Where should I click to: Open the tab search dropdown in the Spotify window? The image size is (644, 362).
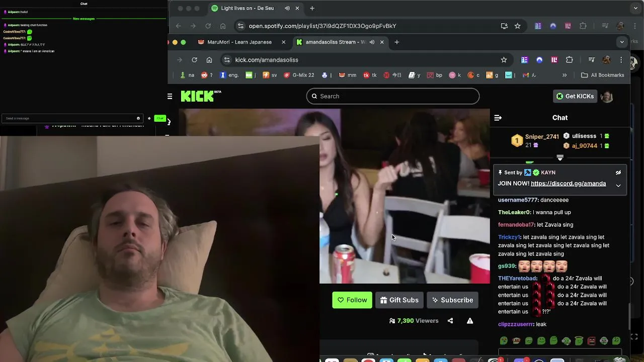tap(635, 8)
